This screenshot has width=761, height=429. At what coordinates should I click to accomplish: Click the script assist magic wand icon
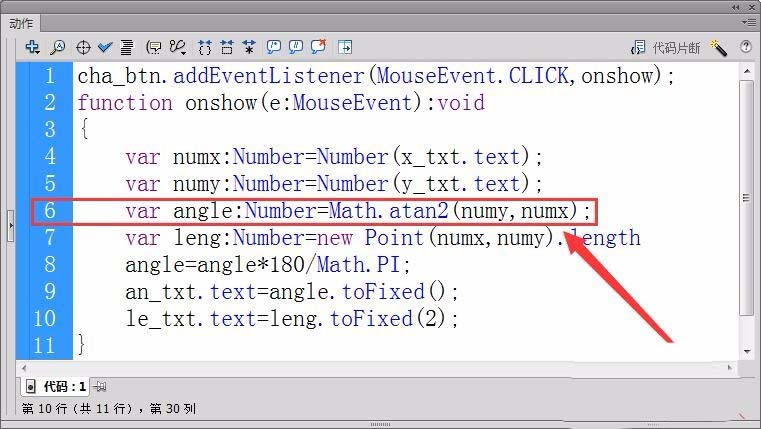[x=718, y=48]
